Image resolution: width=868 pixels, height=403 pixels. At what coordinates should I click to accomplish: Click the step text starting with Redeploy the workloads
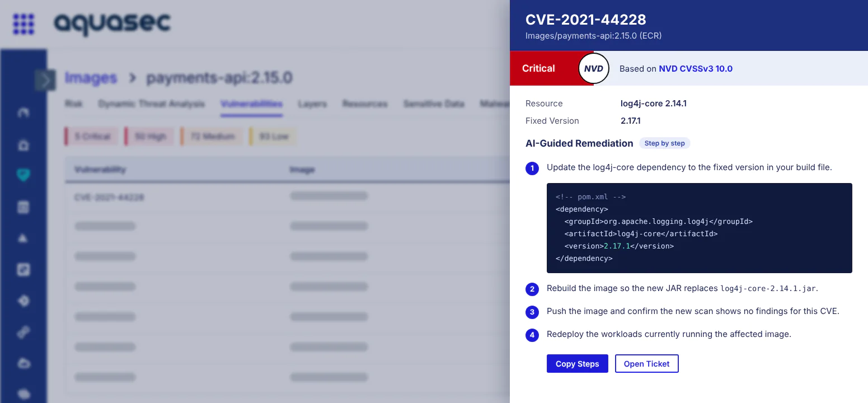pos(669,334)
